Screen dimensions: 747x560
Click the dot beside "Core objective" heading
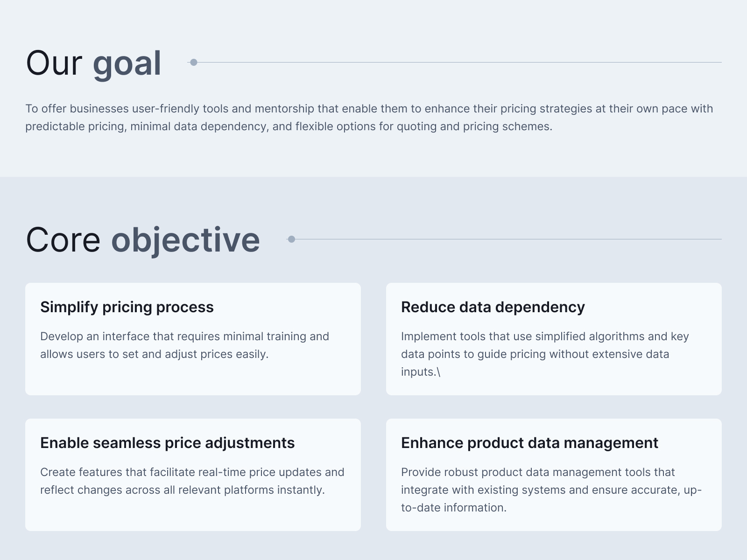click(x=291, y=239)
